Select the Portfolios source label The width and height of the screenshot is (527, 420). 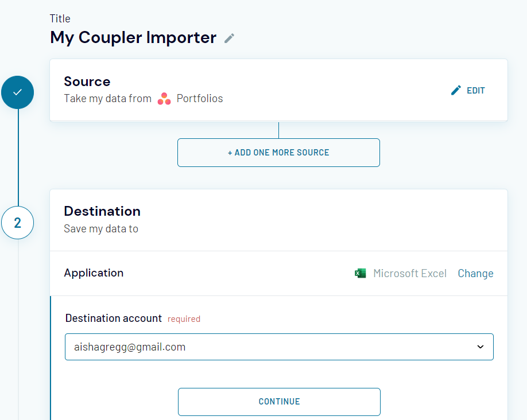pos(200,98)
